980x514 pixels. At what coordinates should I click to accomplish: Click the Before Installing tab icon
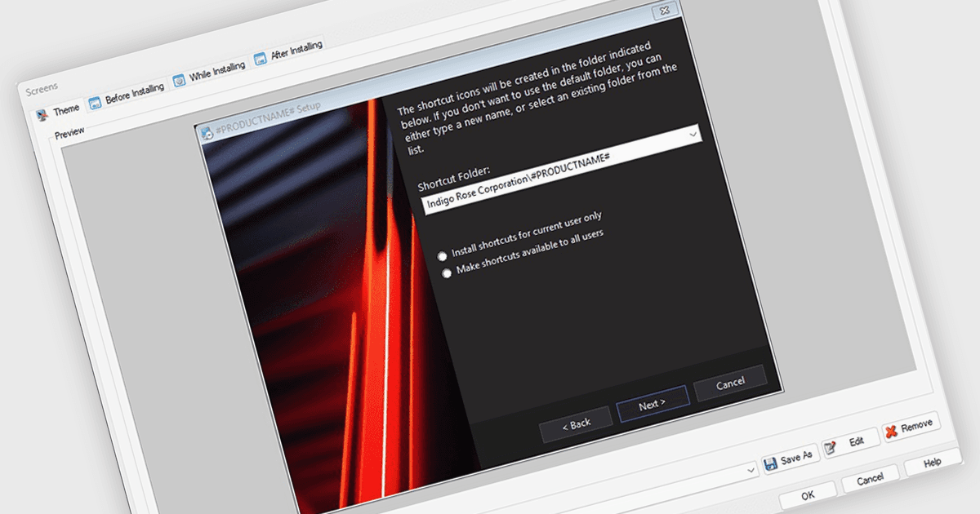(x=95, y=102)
